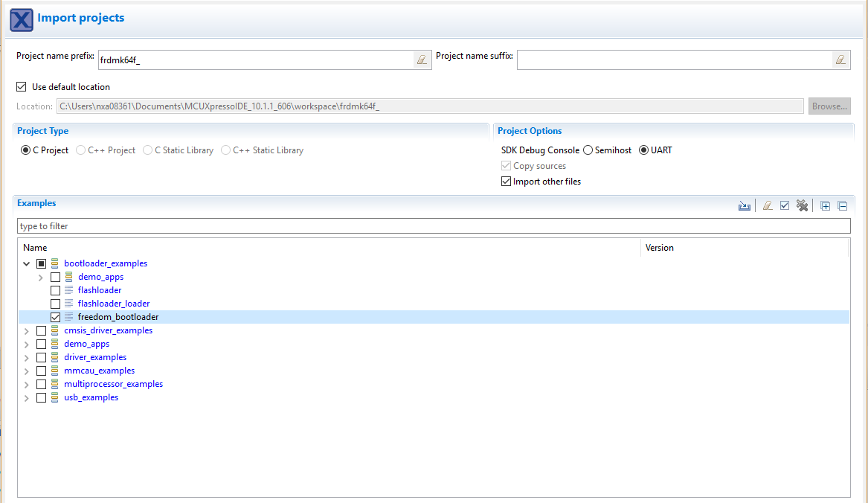This screenshot has height=503, width=868.
Task: Collapse the bootloader_examples tree node
Action: coord(27,263)
